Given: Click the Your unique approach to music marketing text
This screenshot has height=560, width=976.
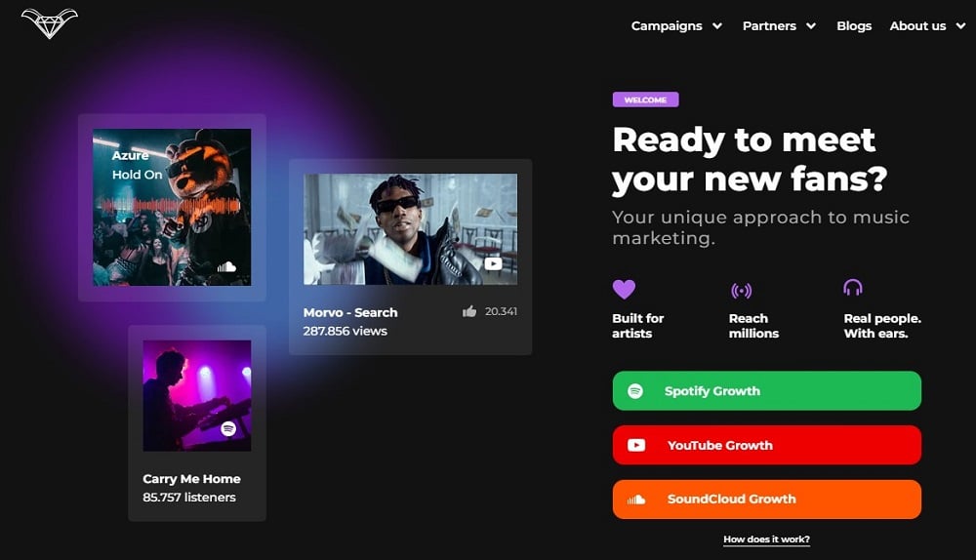Looking at the screenshot, I should [x=760, y=227].
